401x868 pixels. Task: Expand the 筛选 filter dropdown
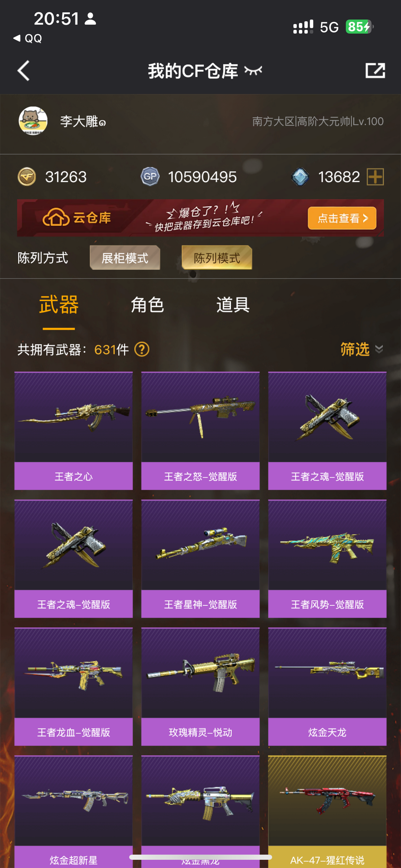coord(362,349)
